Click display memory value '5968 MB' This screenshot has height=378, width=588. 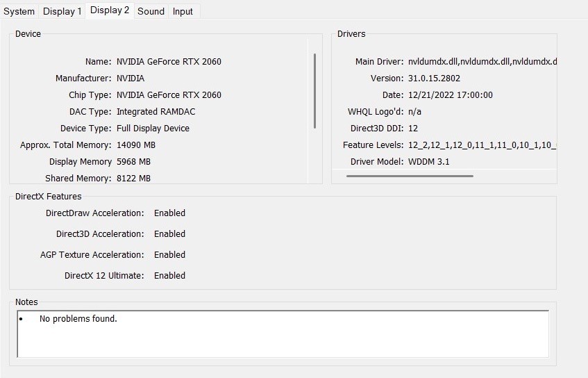click(x=133, y=162)
